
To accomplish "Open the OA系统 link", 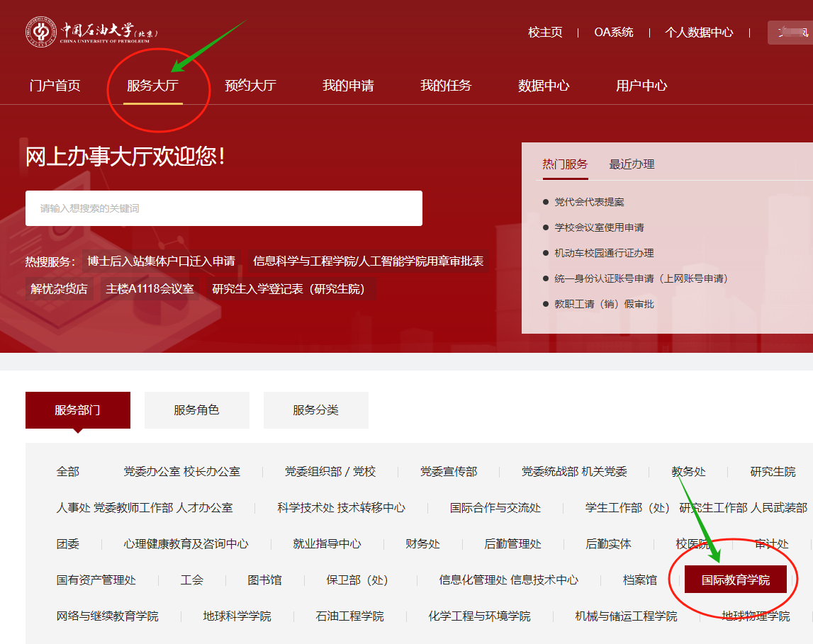I will 614,32.
